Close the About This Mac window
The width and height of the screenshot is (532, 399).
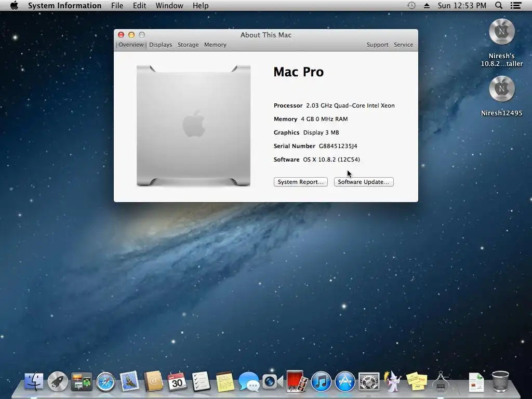coord(121,35)
